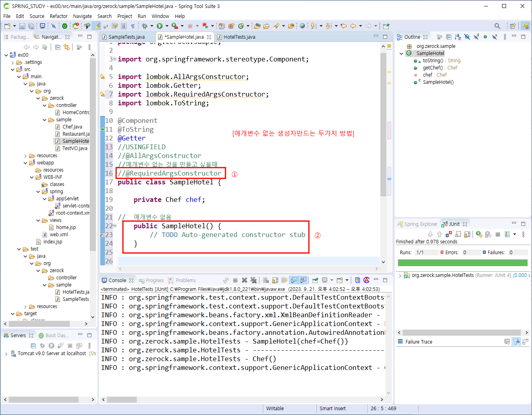The width and height of the screenshot is (532, 415).
Task: Switch to the Problems tab
Action: coord(182,280)
